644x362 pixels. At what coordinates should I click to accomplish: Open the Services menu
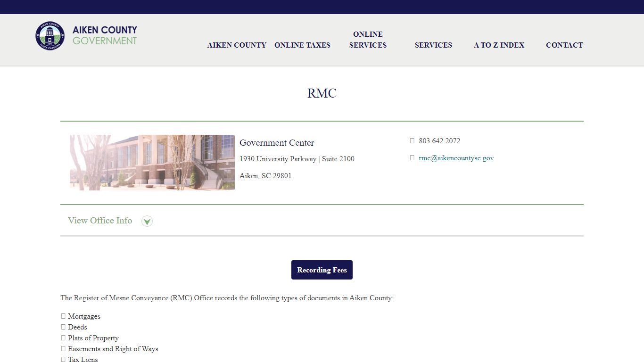(x=433, y=45)
